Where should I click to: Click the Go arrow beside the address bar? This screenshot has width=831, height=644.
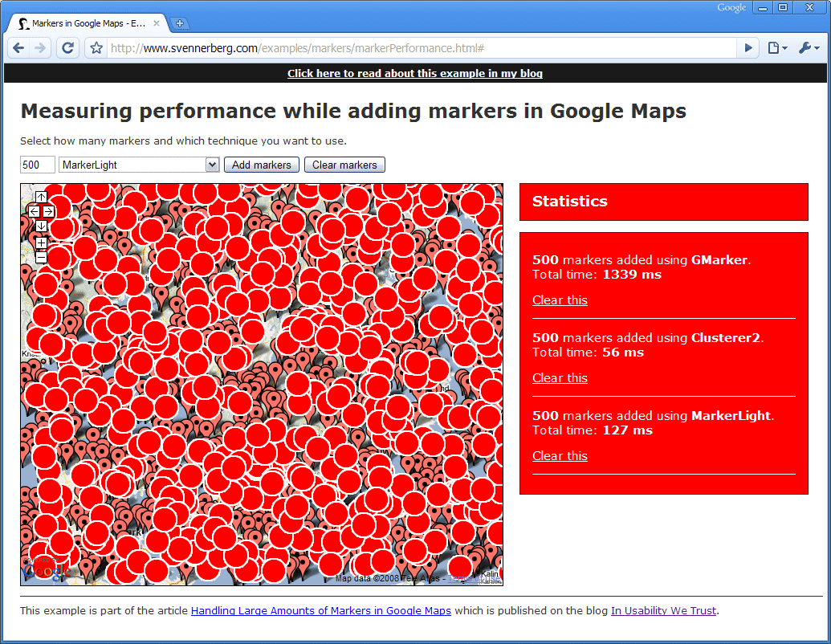pos(747,47)
